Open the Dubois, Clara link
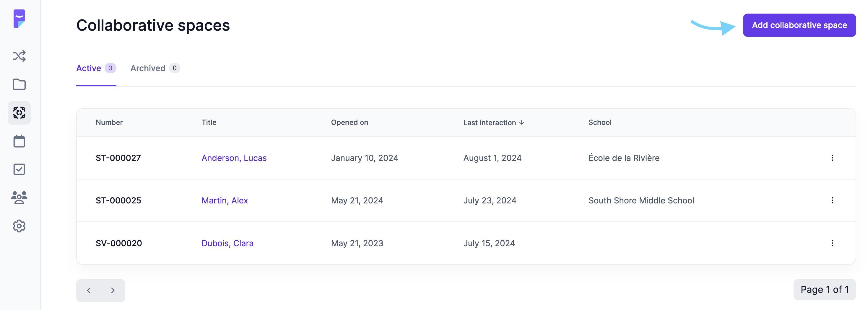The image size is (868, 310). click(x=227, y=243)
